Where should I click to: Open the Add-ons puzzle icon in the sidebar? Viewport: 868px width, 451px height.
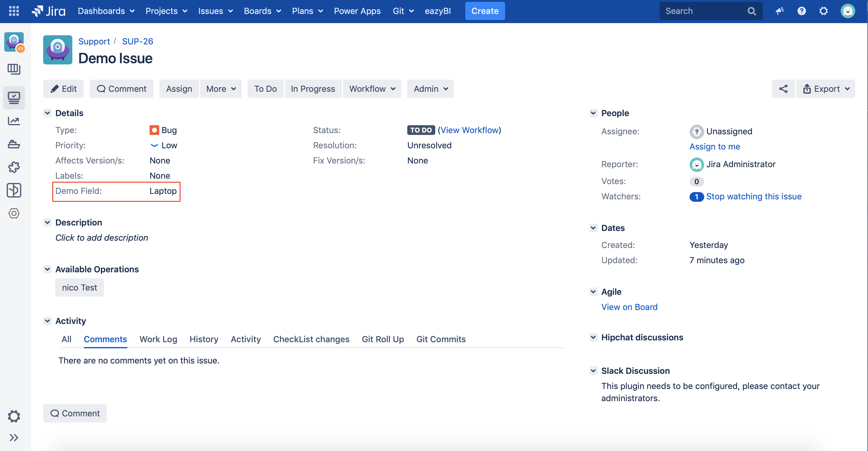click(14, 167)
